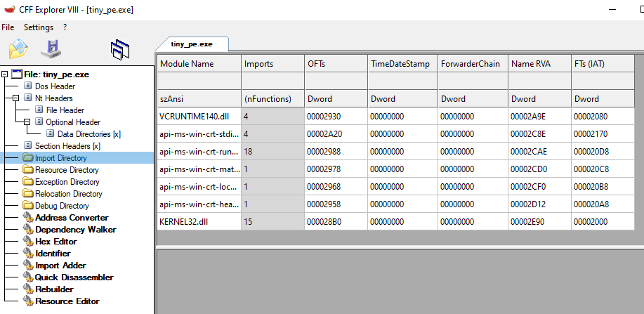Click the empty lower details pane
644x314 pixels.
click(x=400, y=282)
